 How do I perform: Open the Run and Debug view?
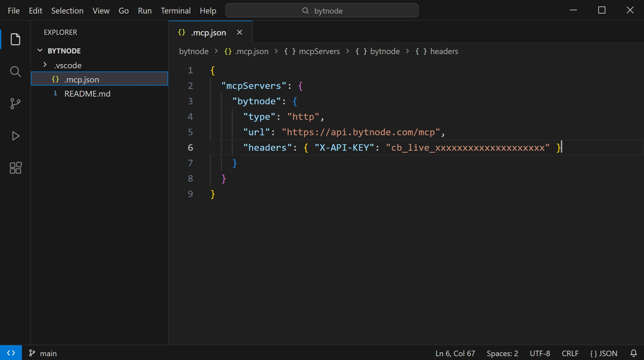15,136
